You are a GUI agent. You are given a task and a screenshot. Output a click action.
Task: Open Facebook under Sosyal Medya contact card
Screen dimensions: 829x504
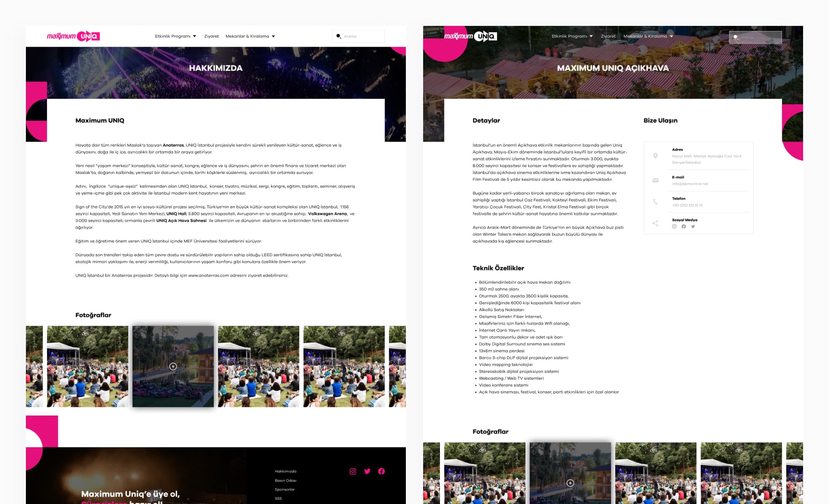click(x=683, y=227)
